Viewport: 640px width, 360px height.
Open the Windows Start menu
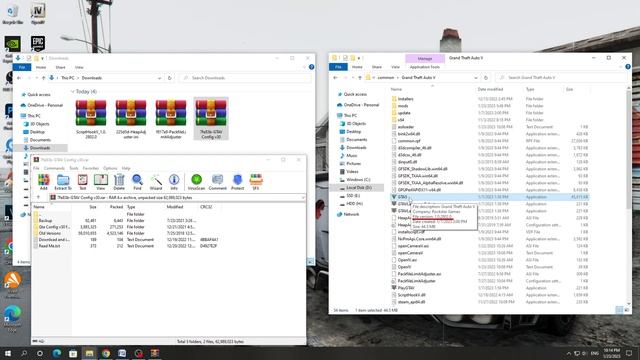coord(7,353)
